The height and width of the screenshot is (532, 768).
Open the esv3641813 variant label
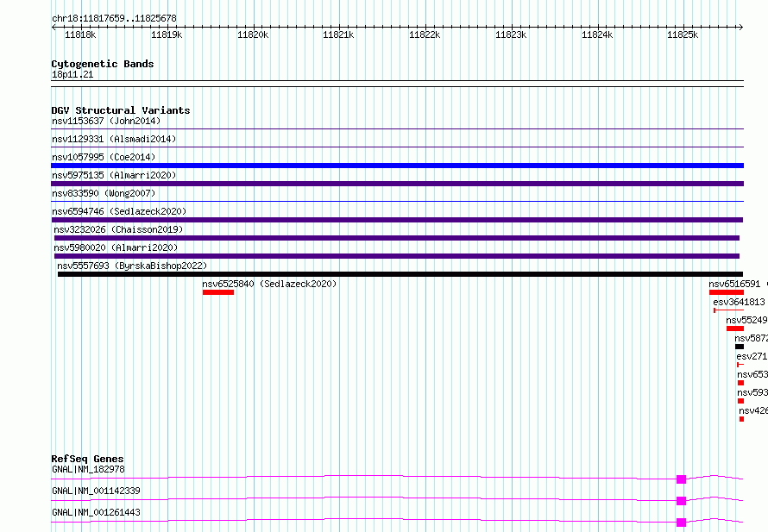tap(740, 302)
